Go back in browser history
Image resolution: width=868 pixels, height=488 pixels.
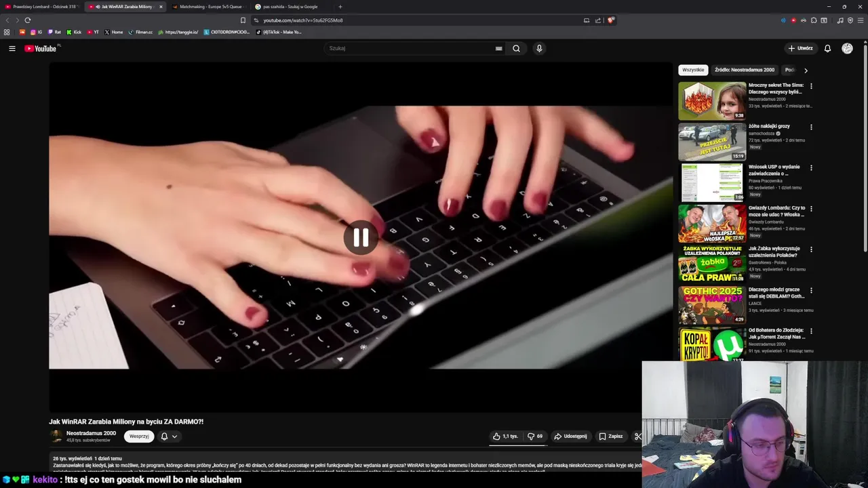(7, 20)
